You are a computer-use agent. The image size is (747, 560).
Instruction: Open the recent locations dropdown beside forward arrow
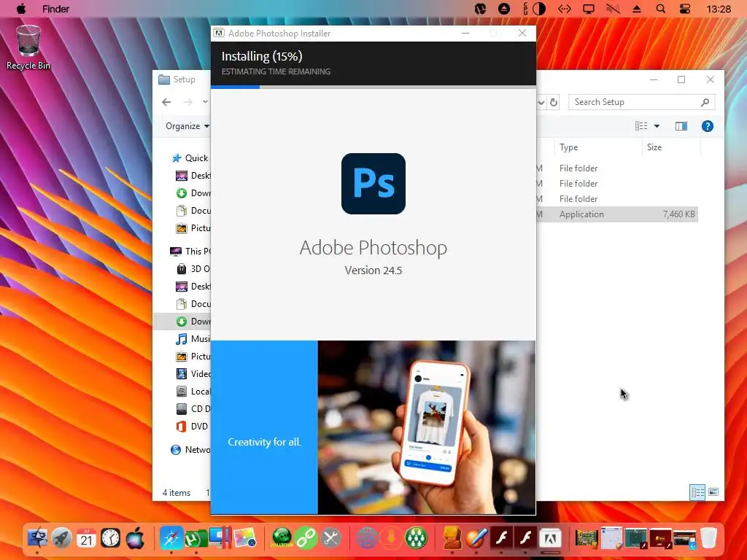point(205,102)
